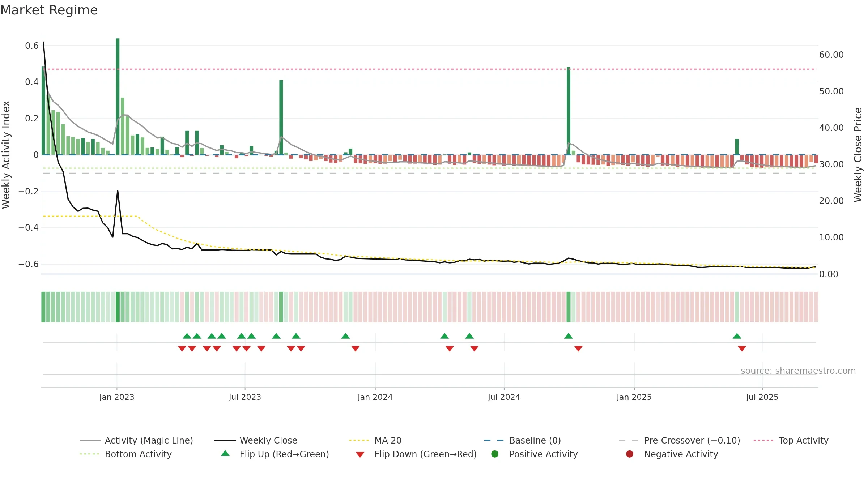The height and width of the screenshot is (488, 868).
Task: Click the flip-down triangle near Jun 2025
Action: 742,348
